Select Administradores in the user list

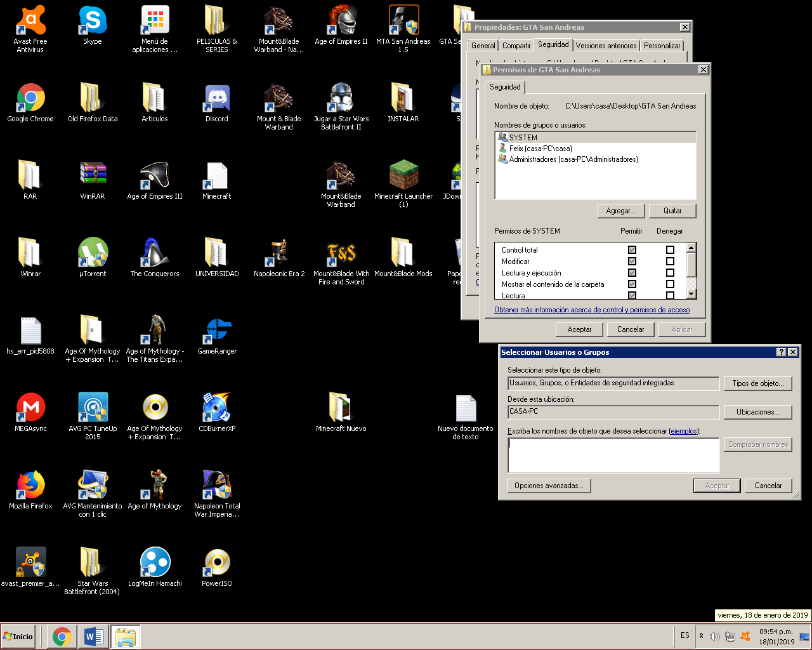595,159
